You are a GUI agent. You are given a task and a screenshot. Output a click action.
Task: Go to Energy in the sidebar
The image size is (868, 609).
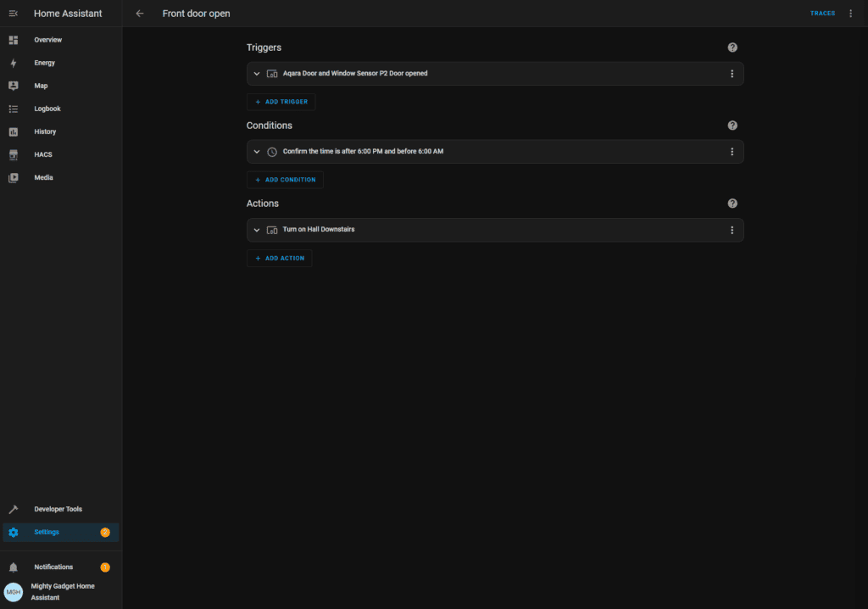[x=44, y=63]
